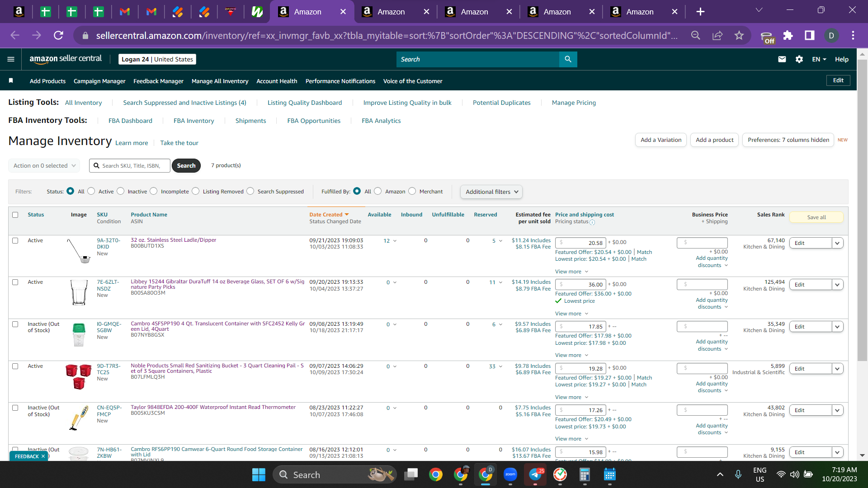The height and width of the screenshot is (488, 868).
Task: Open Edit dropdown arrow for Taylor Thermometer row
Action: [x=837, y=410]
